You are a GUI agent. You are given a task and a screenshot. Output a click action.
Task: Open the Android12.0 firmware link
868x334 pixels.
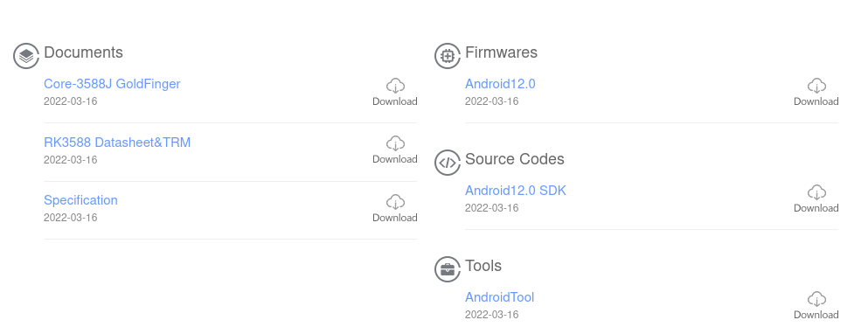pos(500,84)
